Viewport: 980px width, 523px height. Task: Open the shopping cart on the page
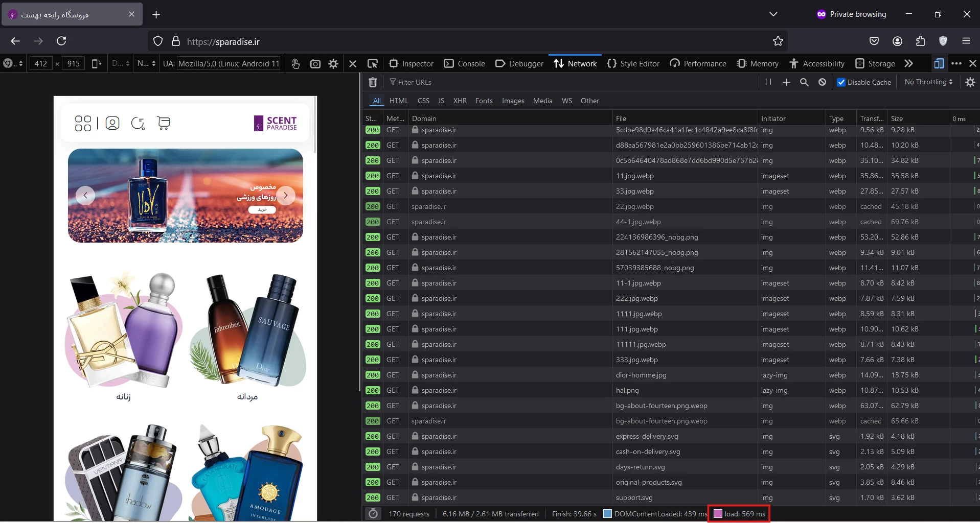164,123
